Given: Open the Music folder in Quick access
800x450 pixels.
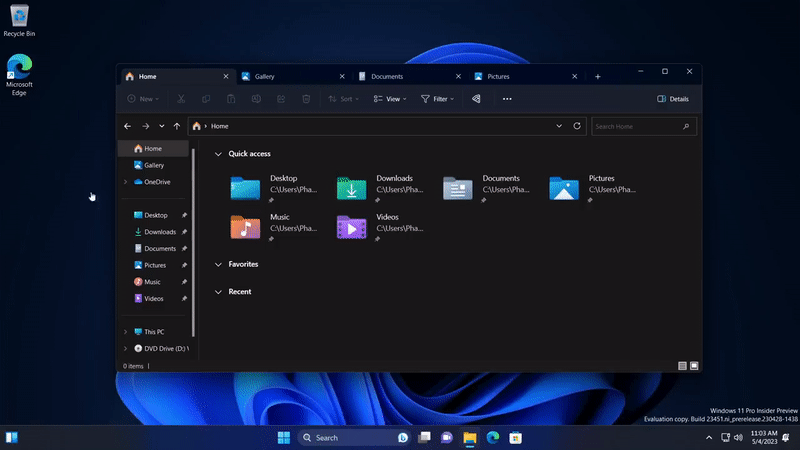Looking at the screenshot, I should 246,227.
